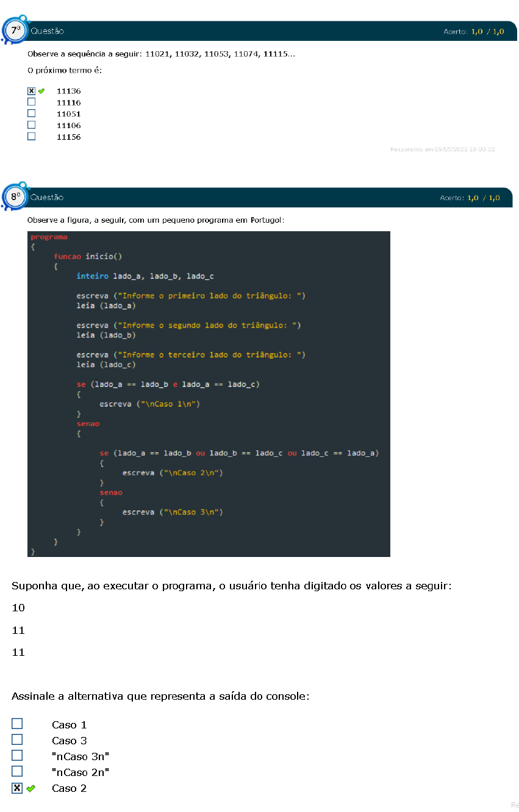The image size is (519, 812).
Task: Uncheck the marked 11136 answer box
Action: [x=31, y=90]
